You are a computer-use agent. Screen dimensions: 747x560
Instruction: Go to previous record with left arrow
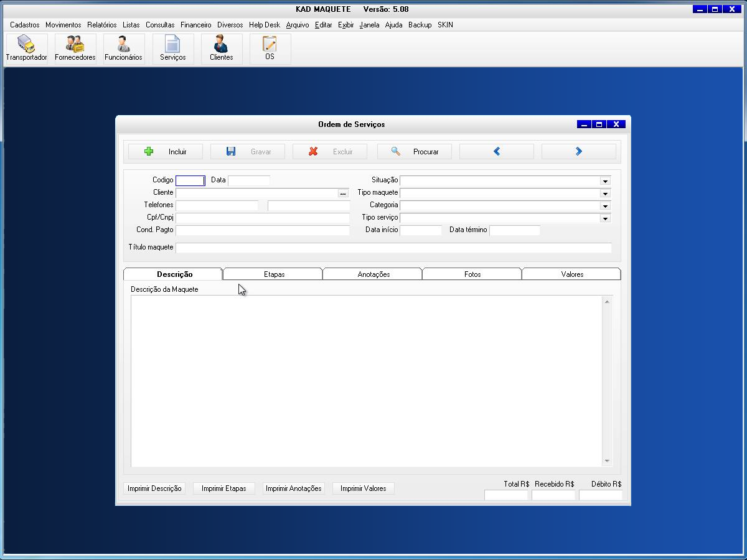click(497, 151)
